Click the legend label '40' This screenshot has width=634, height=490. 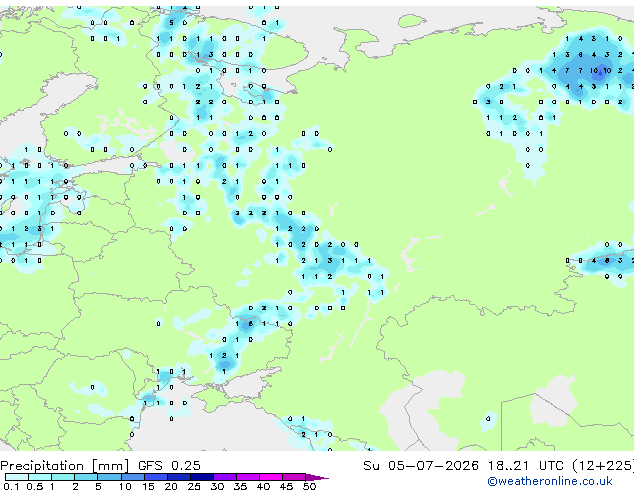click(x=263, y=486)
